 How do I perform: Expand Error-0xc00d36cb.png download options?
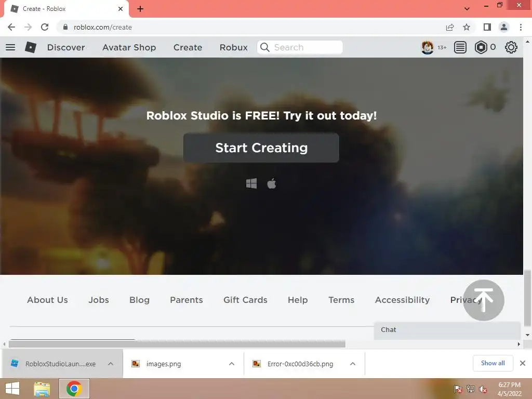click(x=353, y=364)
